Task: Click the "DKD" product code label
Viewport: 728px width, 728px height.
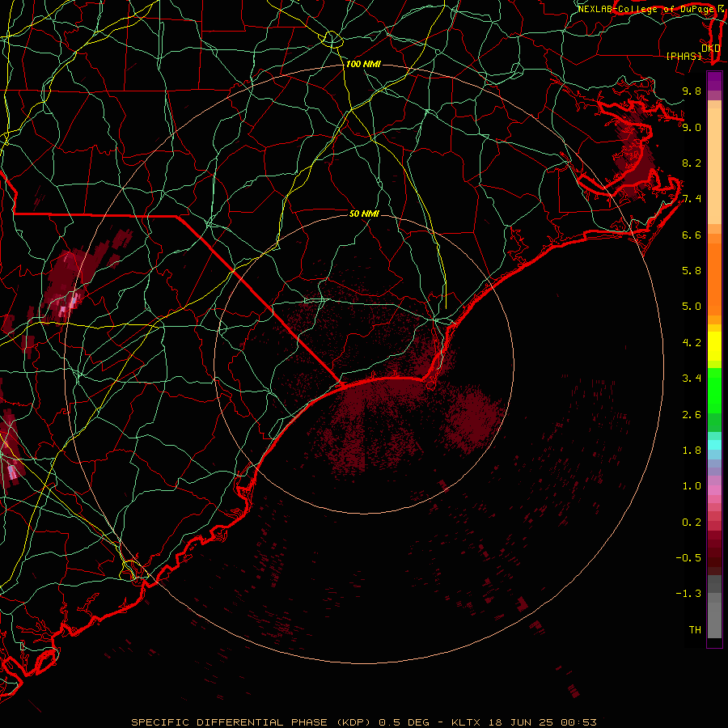Action: [711, 49]
